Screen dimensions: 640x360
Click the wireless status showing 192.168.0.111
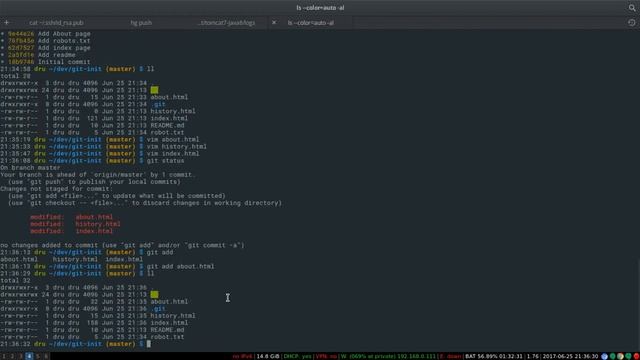tap(388, 356)
